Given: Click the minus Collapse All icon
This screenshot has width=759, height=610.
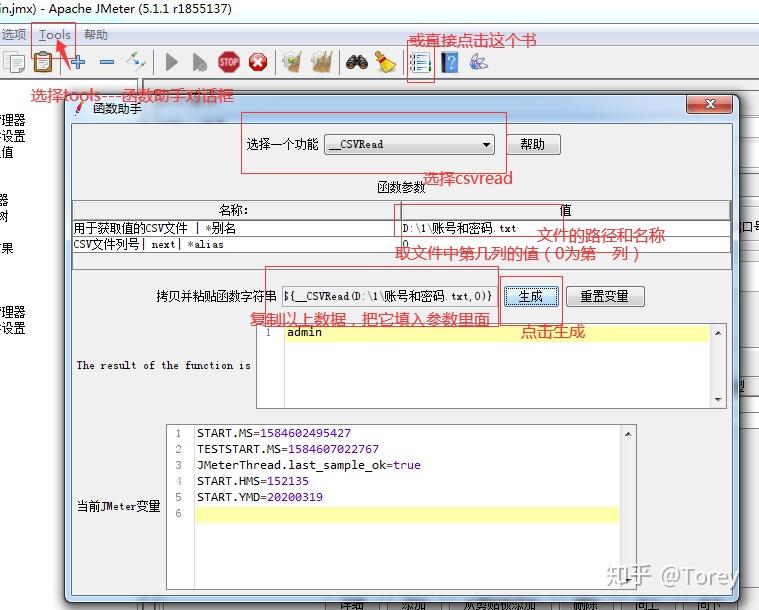Looking at the screenshot, I should coord(107,62).
